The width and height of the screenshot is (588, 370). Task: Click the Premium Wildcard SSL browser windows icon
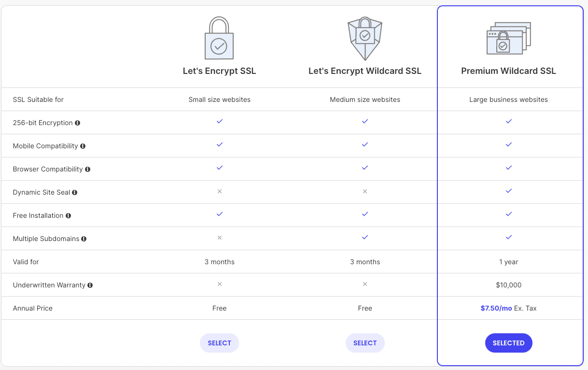click(x=508, y=38)
